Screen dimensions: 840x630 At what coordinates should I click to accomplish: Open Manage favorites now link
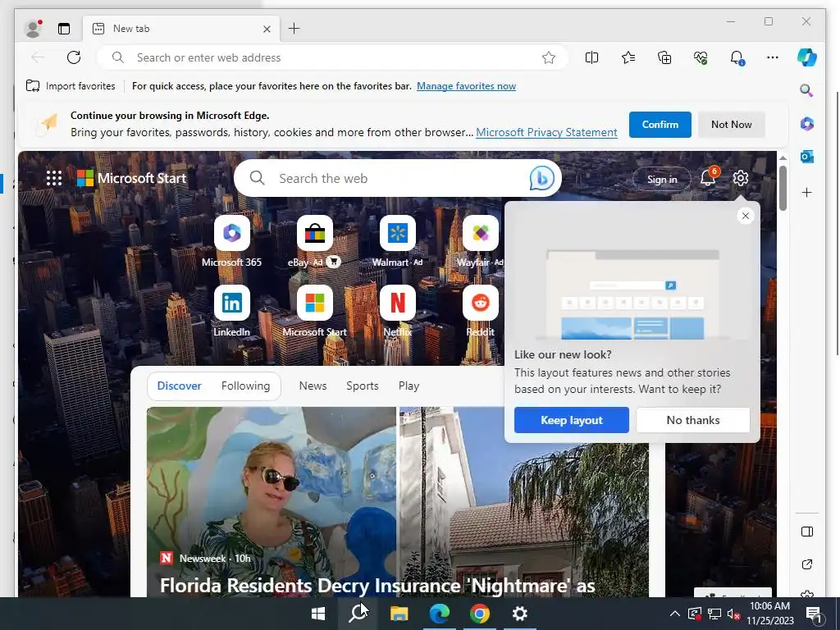click(466, 85)
